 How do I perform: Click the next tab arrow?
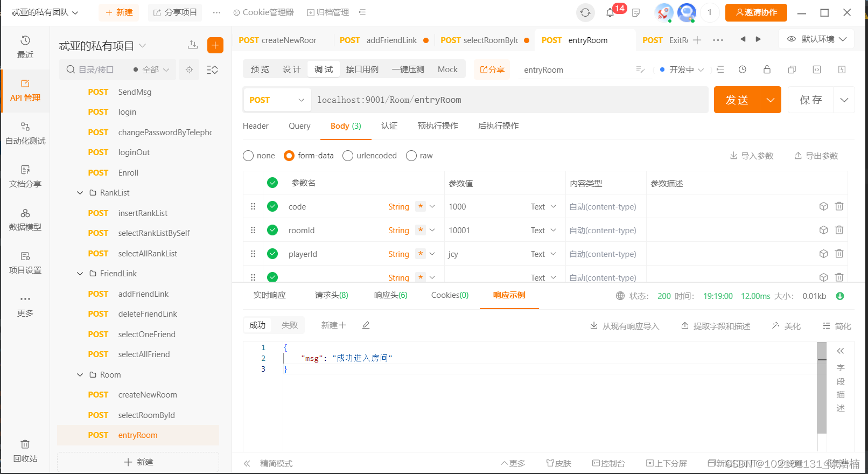(x=758, y=39)
